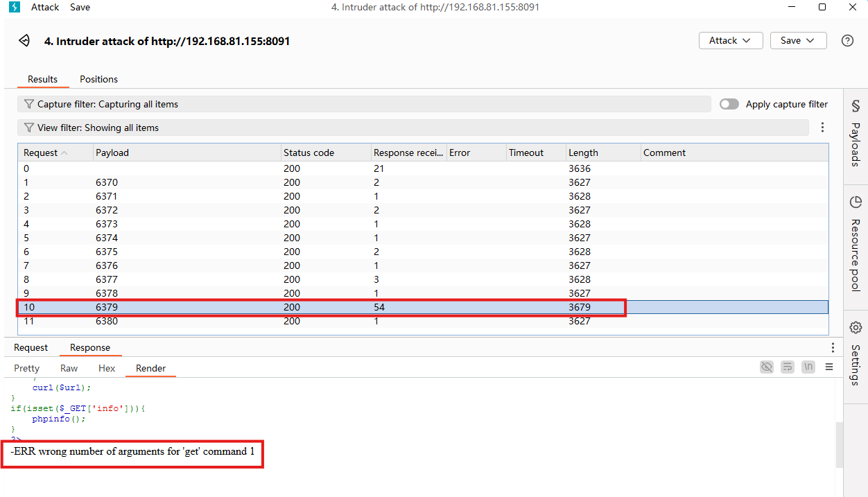Open the results table three-dot options menu
Image resolution: width=868 pixels, height=497 pixels.
(x=822, y=128)
